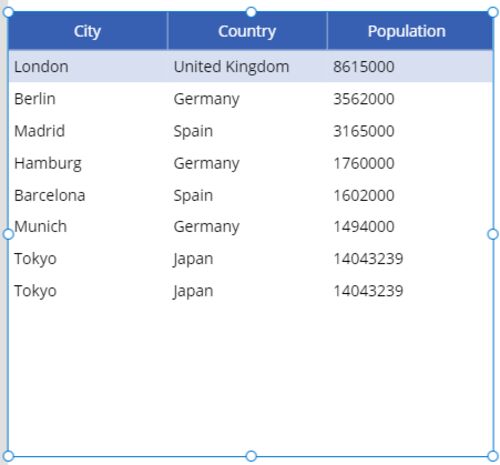Viewport: 500px width, 465px height.
Task: Select the London row
Action: pyautogui.click(x=250, y=66)
